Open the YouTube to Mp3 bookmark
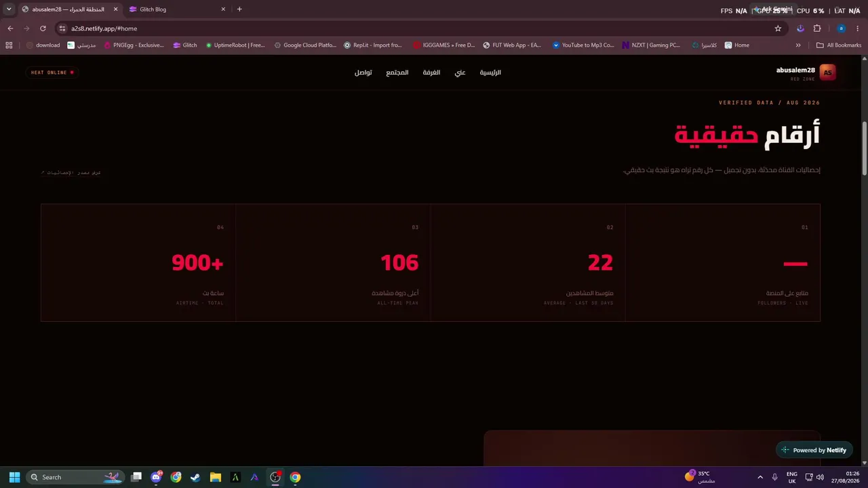 [583, 45]
